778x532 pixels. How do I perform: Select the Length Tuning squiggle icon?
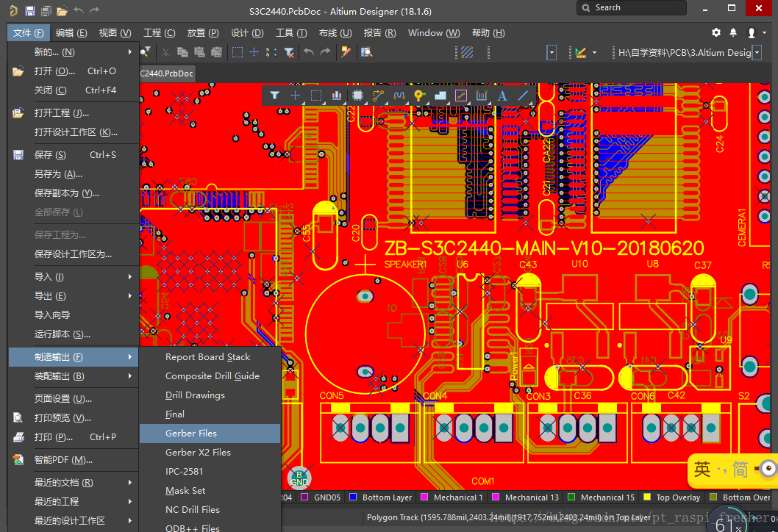coord(399,96)
